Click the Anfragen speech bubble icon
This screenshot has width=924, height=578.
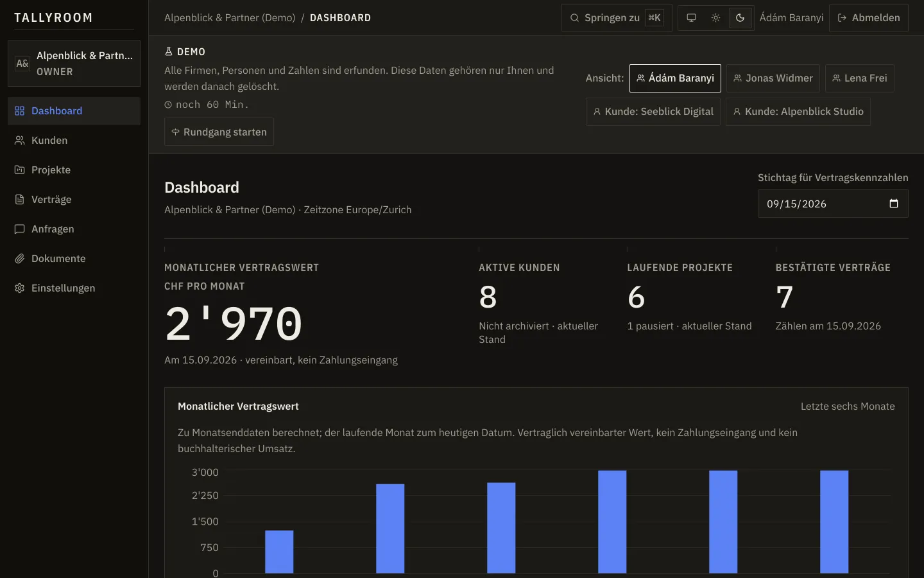click(x=20, y=229)
